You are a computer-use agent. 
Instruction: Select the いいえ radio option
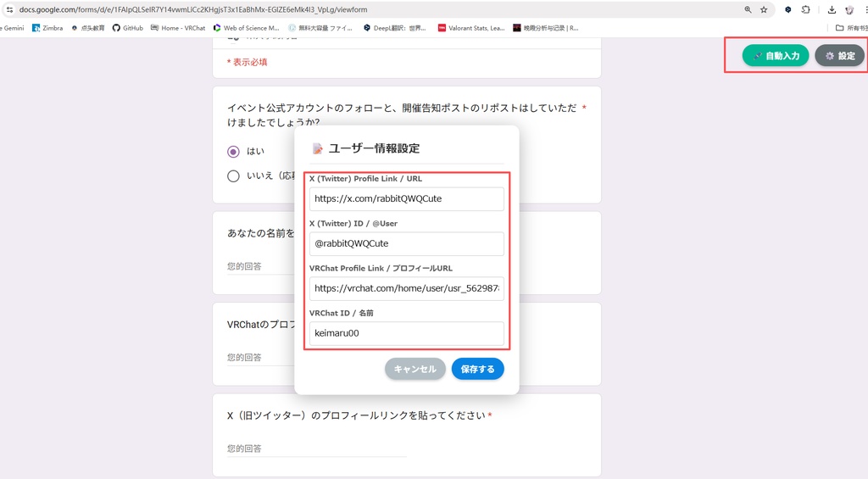[x=234, y=176]
